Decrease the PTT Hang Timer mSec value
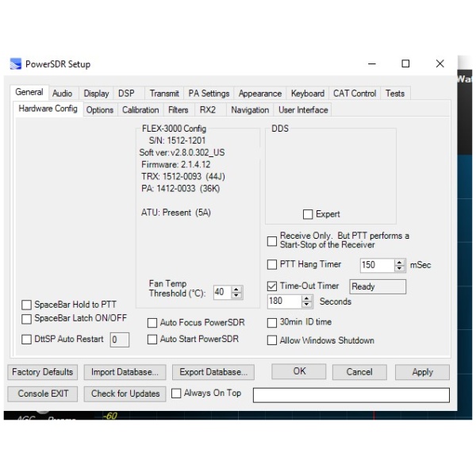 pos(400,268)
